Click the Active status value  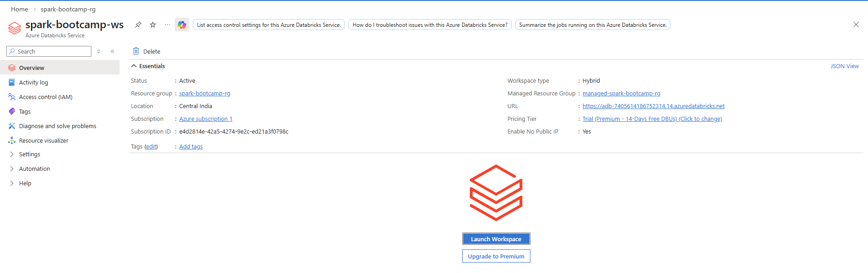pos(187,81)
